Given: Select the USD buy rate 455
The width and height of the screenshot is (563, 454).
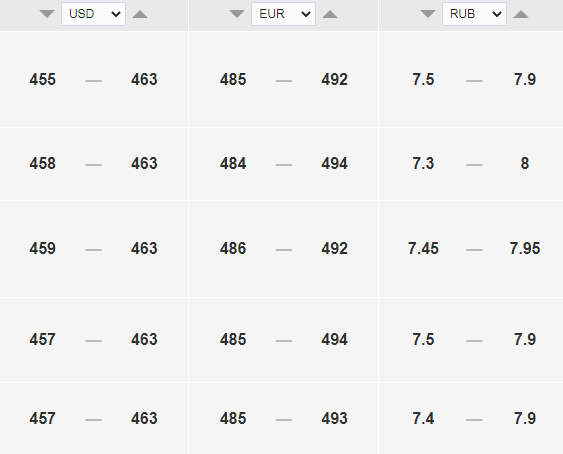Looking at the screenshot, I should (43, 79).
